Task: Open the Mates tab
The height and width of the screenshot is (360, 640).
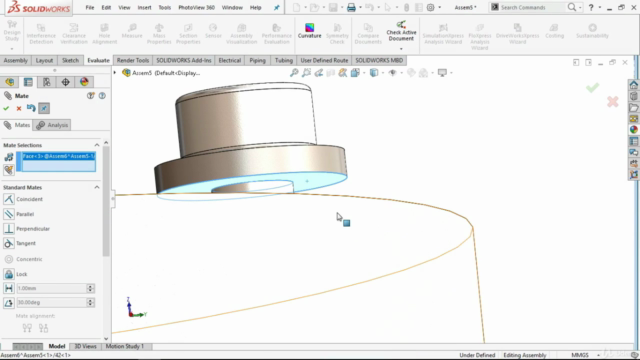Action: (17, 125)
